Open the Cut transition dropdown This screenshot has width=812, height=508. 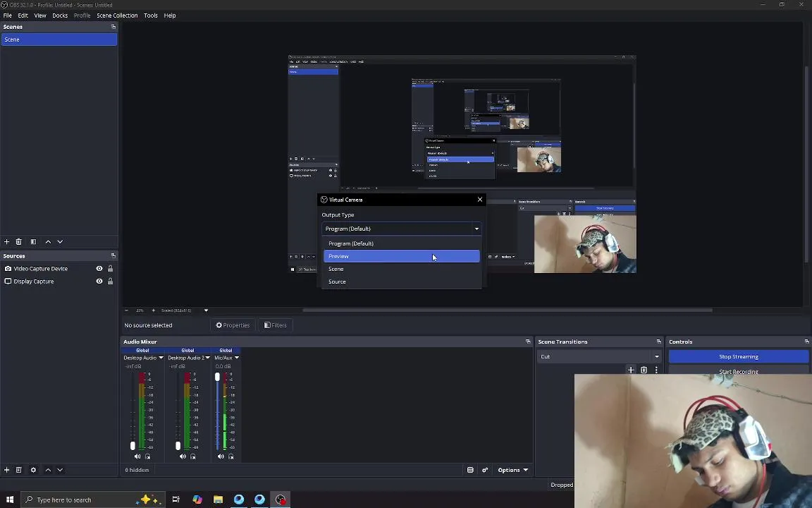598,356
